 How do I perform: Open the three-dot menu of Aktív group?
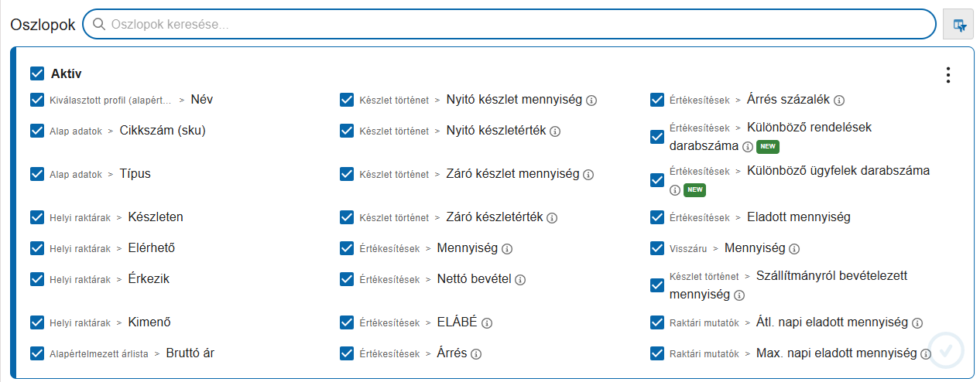948,75
